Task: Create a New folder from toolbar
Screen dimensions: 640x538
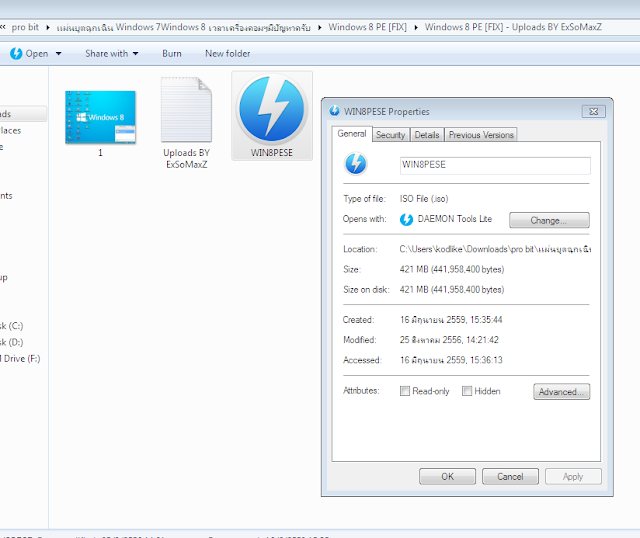Action: click(x=227, y=53)
